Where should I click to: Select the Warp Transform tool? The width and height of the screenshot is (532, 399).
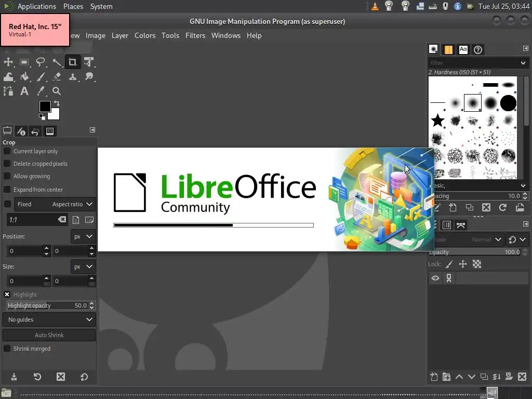(x=8, y=77)
